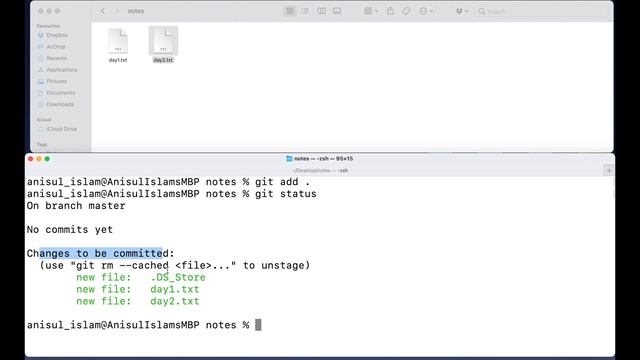
Task: Click the Terminal title folder icon
Action: [x=289, y=158]
